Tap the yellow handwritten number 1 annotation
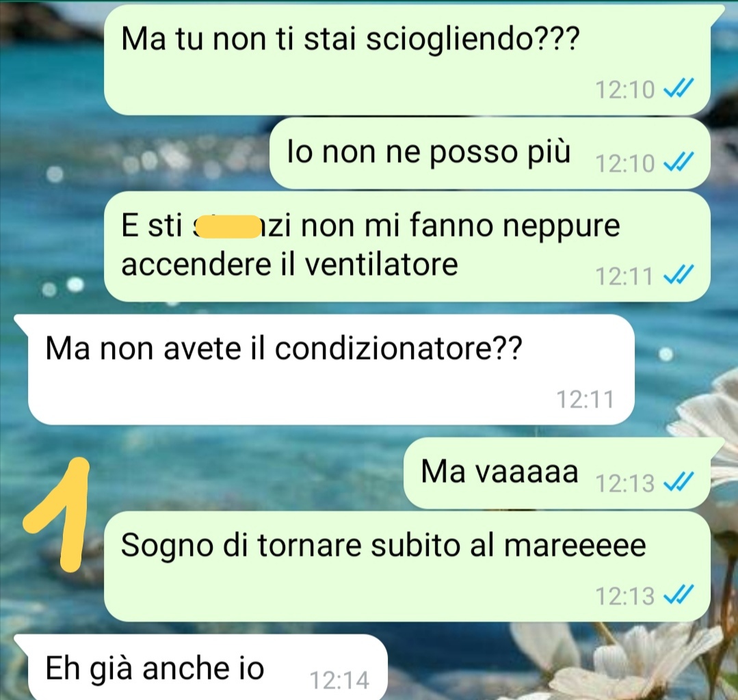The width and height of the screenshot is (738, 700). click(x=57, y=513)
